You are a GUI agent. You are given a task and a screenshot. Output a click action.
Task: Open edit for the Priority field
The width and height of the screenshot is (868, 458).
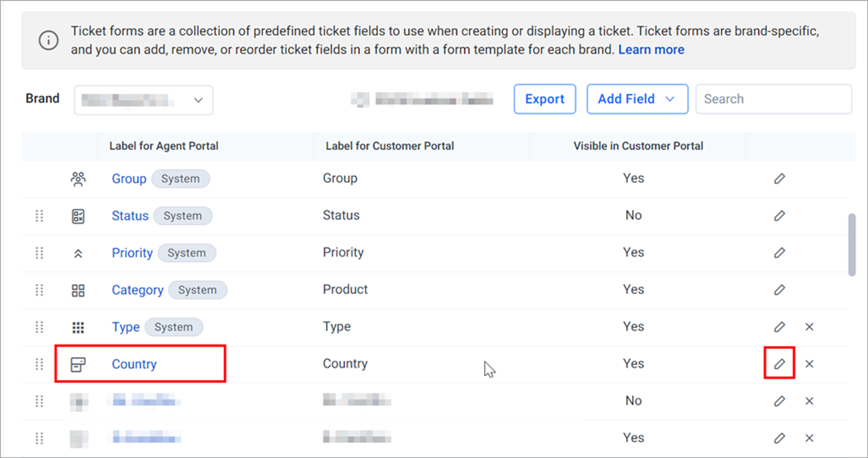(x=780, y=253)
